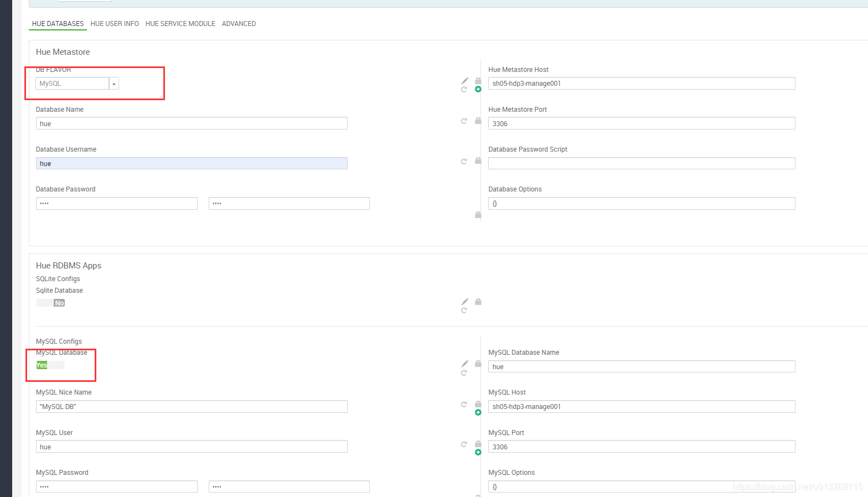Switch to the HUE USER INFO tab

coord(115,24)
